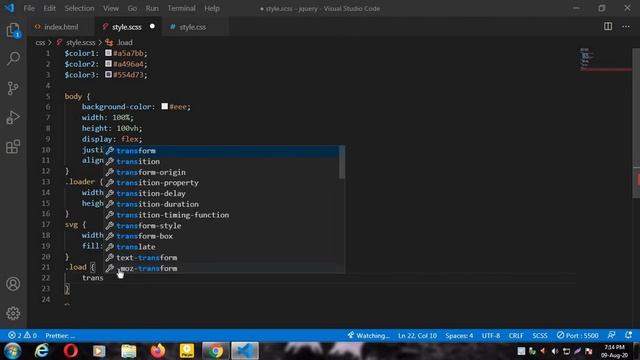The image size is (640, 360).
Task: Click Ln 22, Col 10 cursor position
Action: [417, 336]
